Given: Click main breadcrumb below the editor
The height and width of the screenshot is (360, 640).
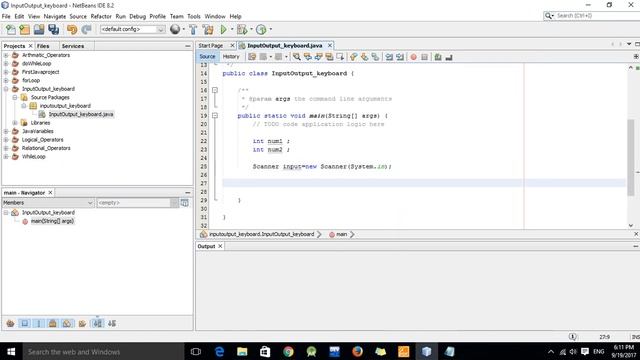Looking at the screenshot, I should pyautogui.click(x=342, y=234).
